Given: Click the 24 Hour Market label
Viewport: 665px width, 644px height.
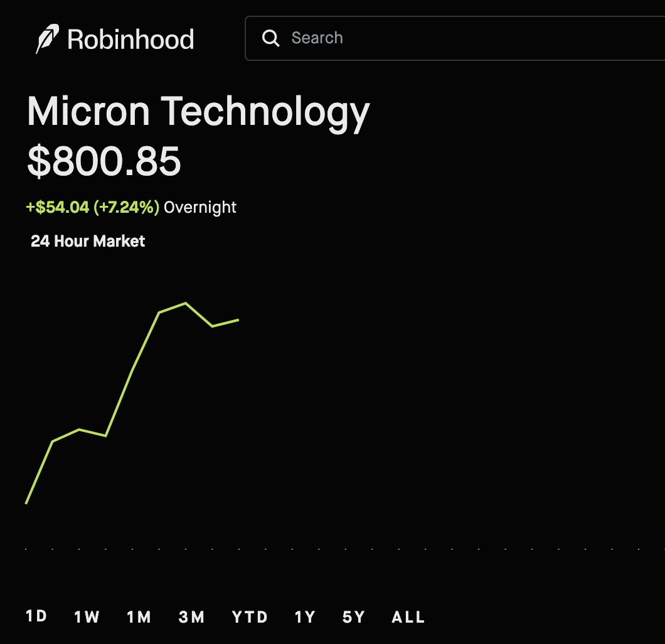Looking at the screenshot, I should click(88, 241).
